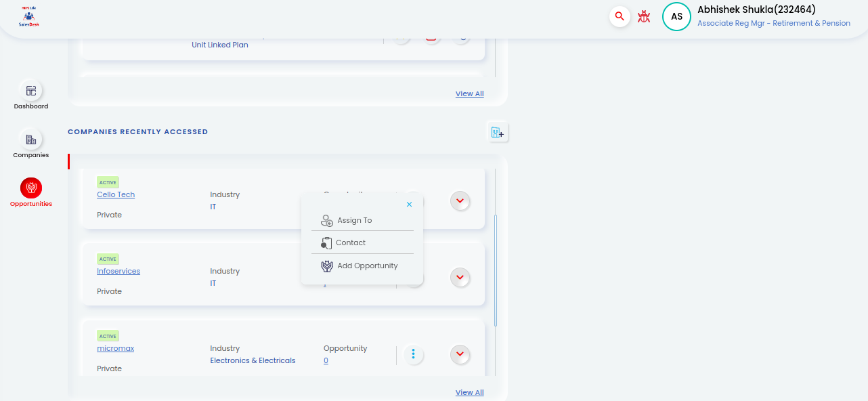Click the Unit Linked Plan text
The height and width of the screenshot is (401, 868).
coord(220,45)
